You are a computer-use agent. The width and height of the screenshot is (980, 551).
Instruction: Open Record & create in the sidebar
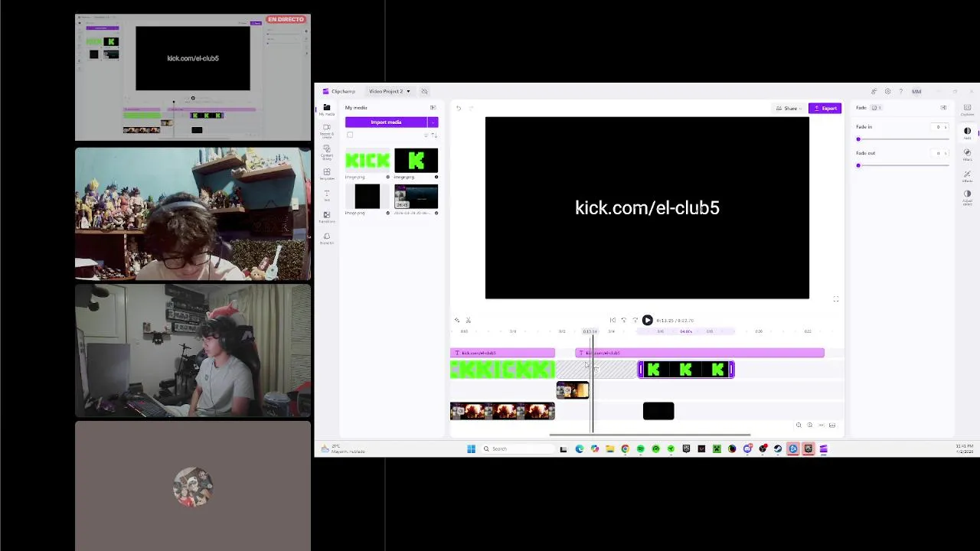click(x=327, y=131)
